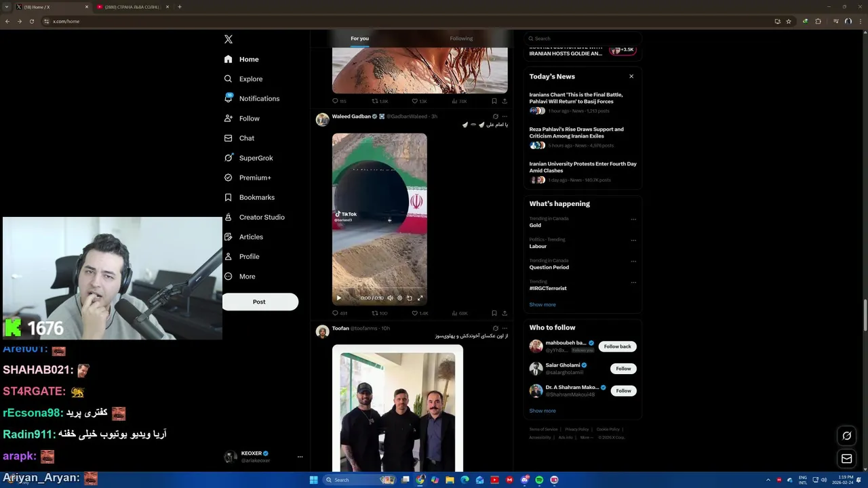The height and width of the screenshot is (488, 868).
Task: Open the floating messages button
Action: pyautogui.click(x=846, y=459)
